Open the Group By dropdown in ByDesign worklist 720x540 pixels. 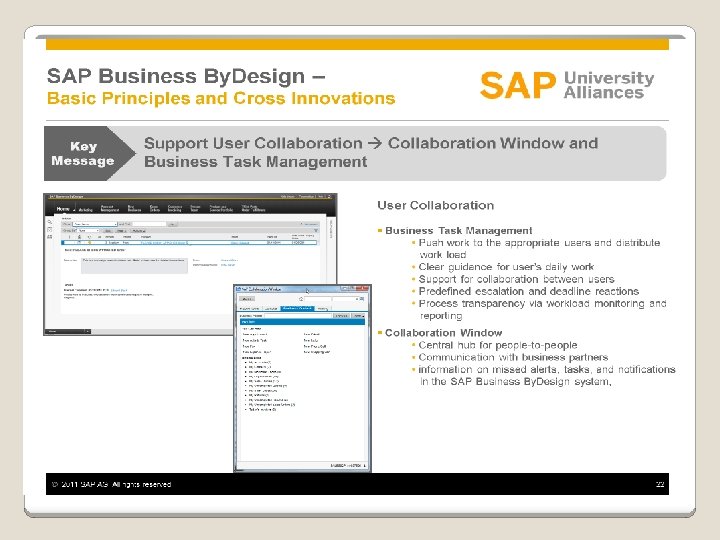click(88, 231)
